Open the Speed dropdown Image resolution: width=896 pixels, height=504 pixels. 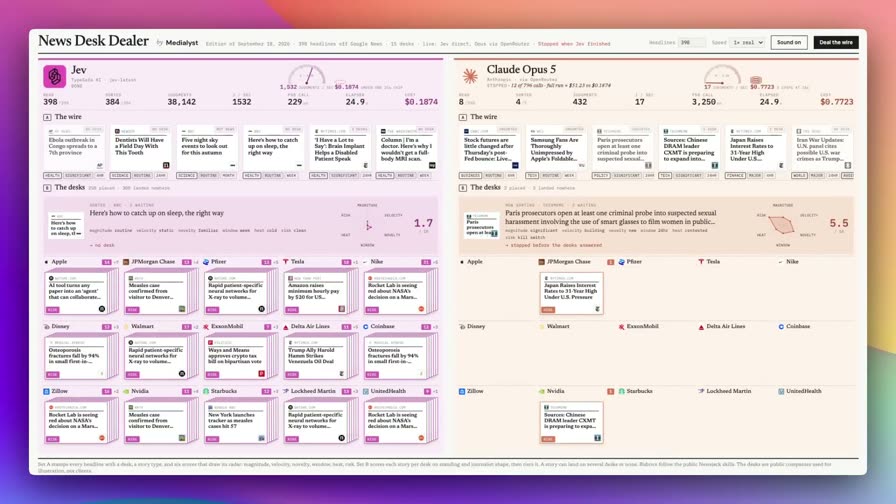point(748,43)
